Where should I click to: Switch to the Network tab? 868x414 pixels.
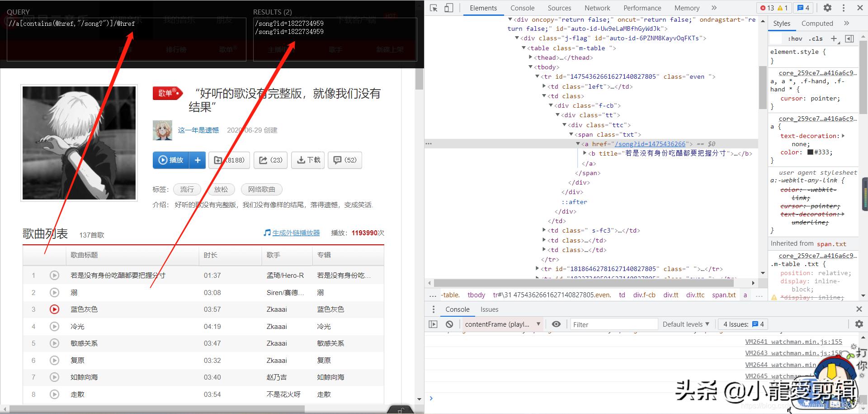(597, 8)
